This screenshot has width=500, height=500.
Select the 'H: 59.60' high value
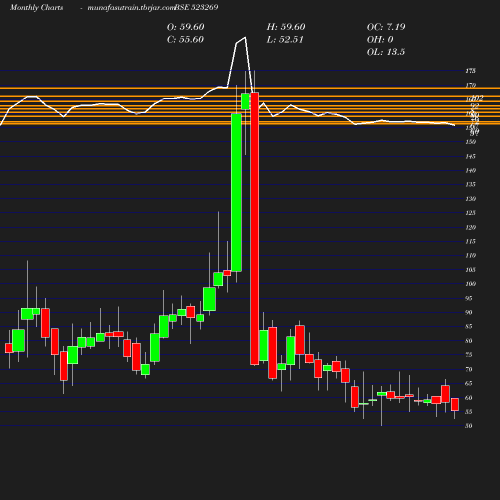tap(286, 27)
